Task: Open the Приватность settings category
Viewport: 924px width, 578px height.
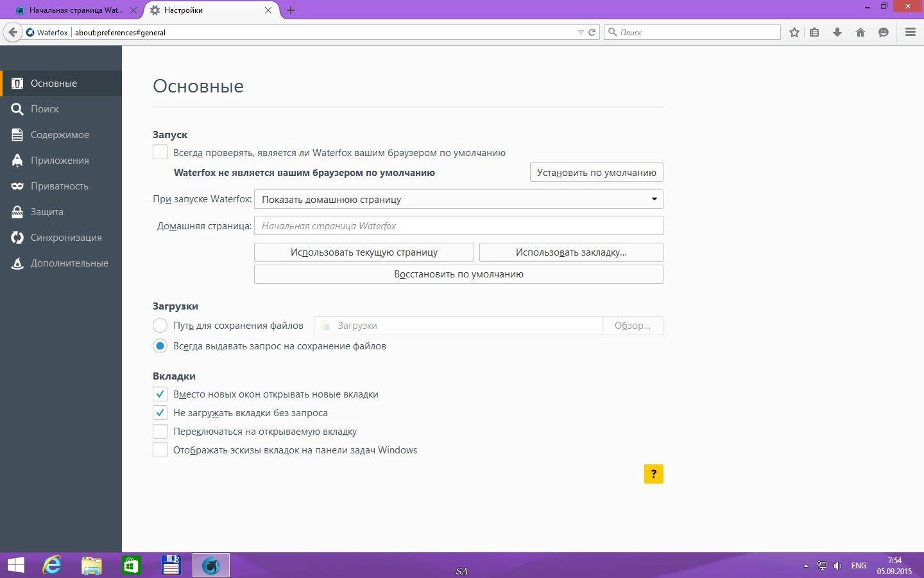Action: (x=61, y=186)
